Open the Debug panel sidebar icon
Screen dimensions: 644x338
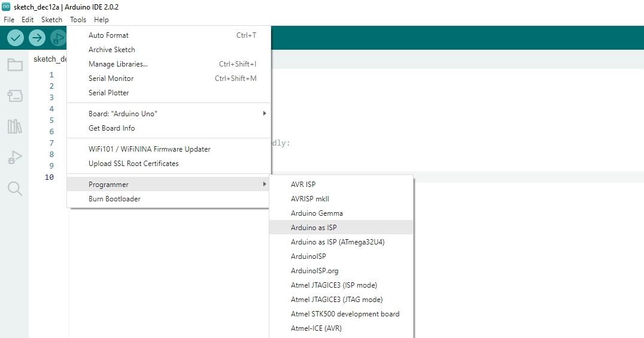[15, 158]
